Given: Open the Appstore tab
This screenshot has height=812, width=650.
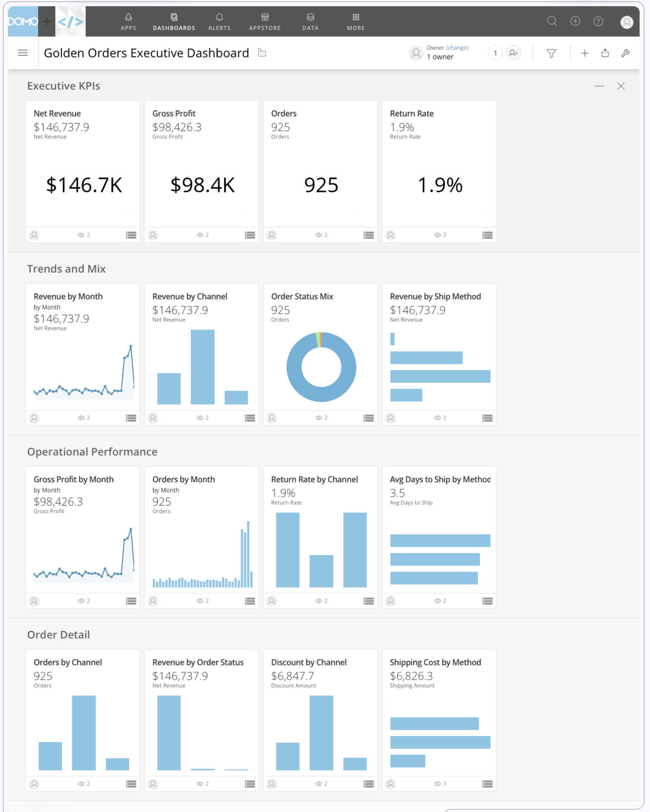Looking at the screenshot, I should (265, 22).
